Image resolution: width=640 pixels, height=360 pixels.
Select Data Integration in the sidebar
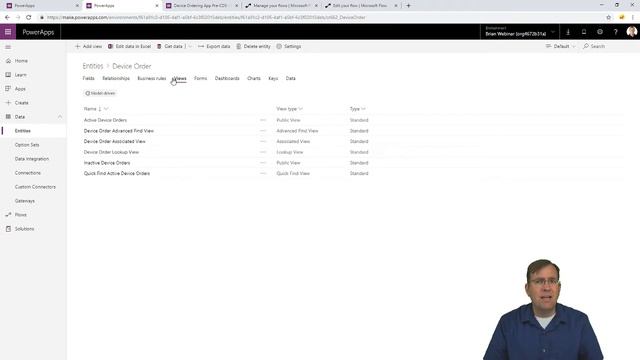click(x=32, y=159)
